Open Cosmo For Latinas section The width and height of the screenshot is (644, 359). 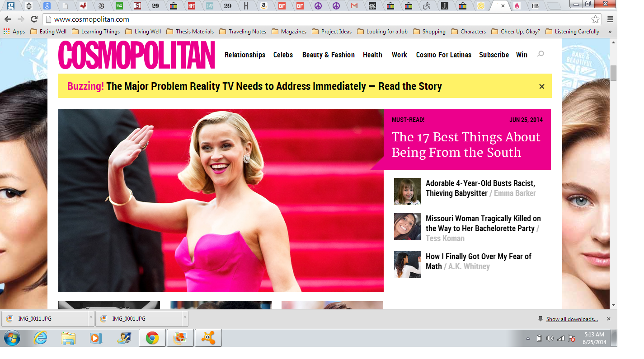tap(444, 55)
